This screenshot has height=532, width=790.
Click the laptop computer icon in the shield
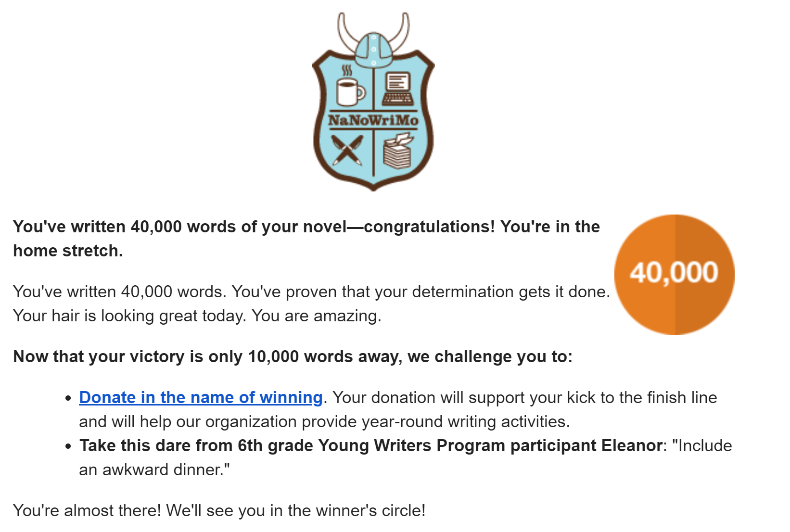tap(397, 89)
